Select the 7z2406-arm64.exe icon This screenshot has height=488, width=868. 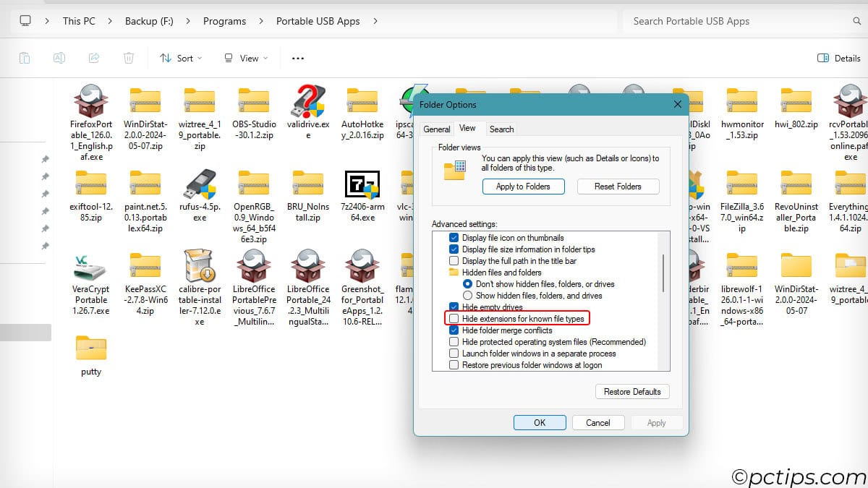click(362, 185)
